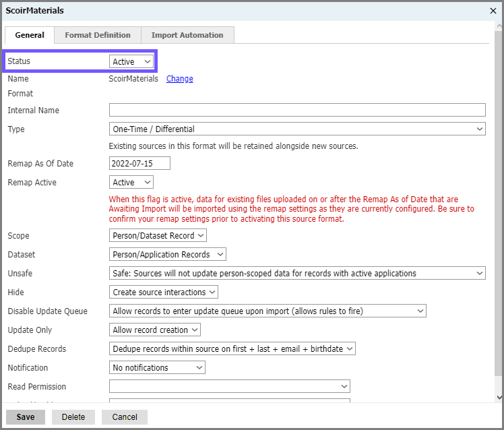504x430 pixels.
Task: Open the Type dropdown
Action: tap(297, 129)
